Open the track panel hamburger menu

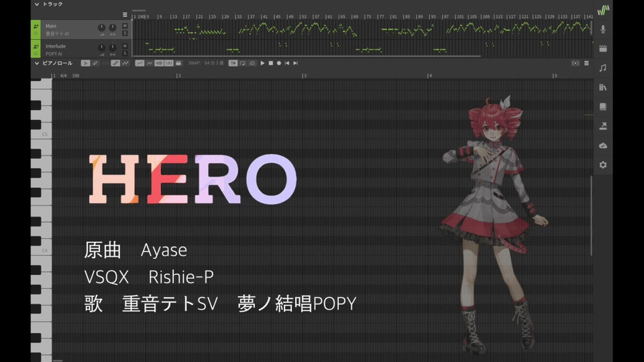(125, 15)
